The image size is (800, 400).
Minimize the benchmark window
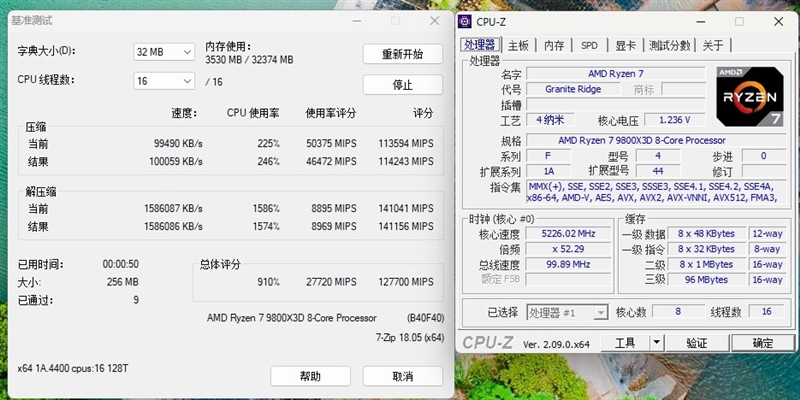click(x=357, y=21)
